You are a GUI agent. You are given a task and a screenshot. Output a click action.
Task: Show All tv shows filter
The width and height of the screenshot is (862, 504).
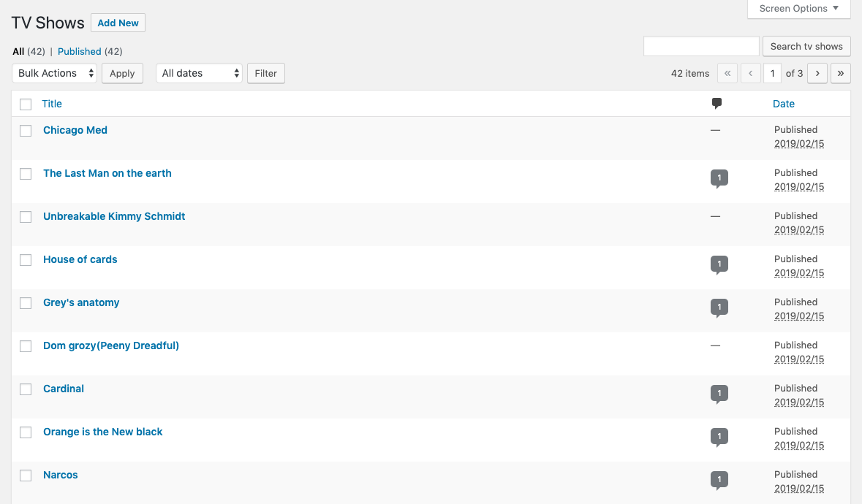pos(18,51)
